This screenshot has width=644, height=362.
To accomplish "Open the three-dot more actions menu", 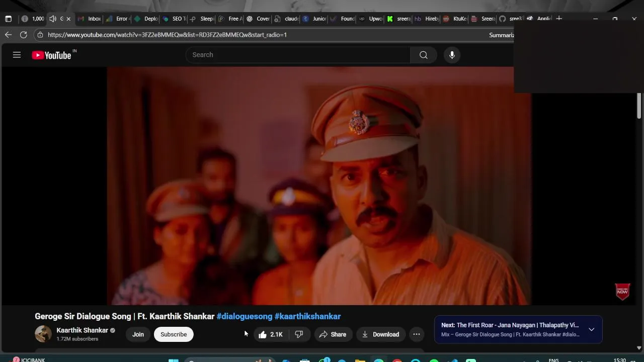I will pos(416,334).
